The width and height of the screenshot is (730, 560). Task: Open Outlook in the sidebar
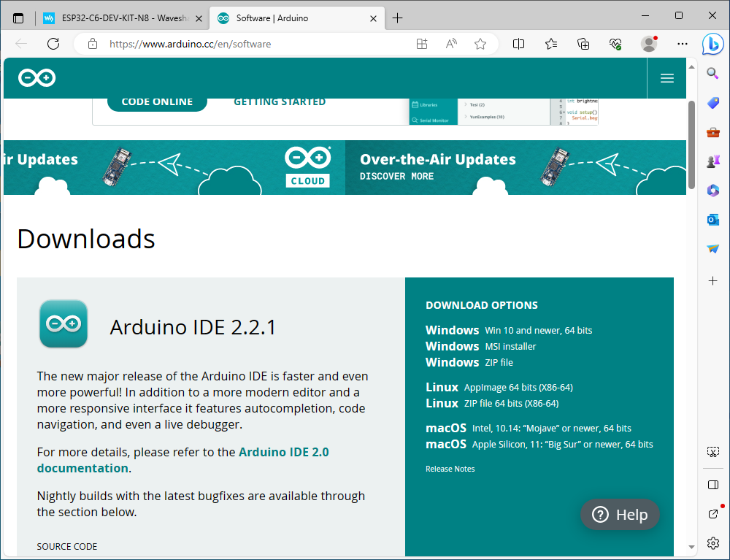coord(712,219)
